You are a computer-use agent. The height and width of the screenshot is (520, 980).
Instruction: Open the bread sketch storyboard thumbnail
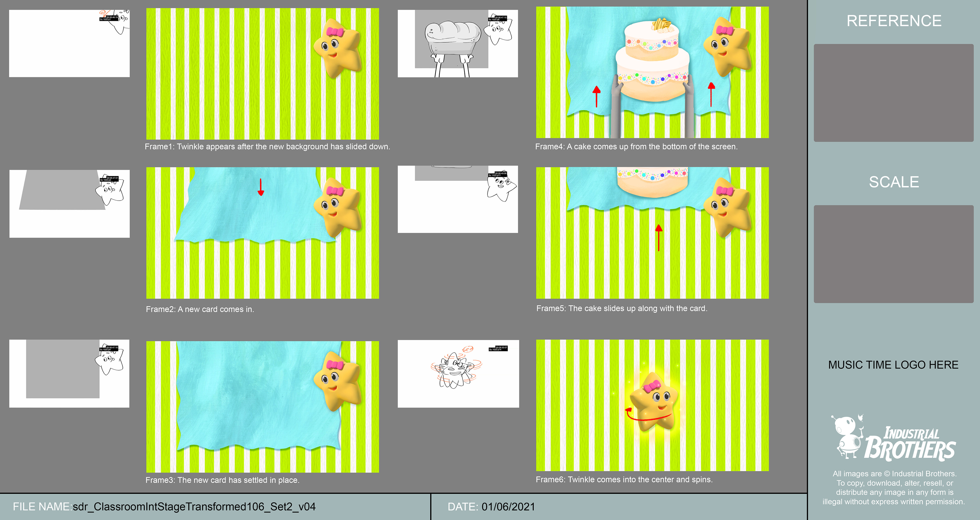click(x=458, y=44)
